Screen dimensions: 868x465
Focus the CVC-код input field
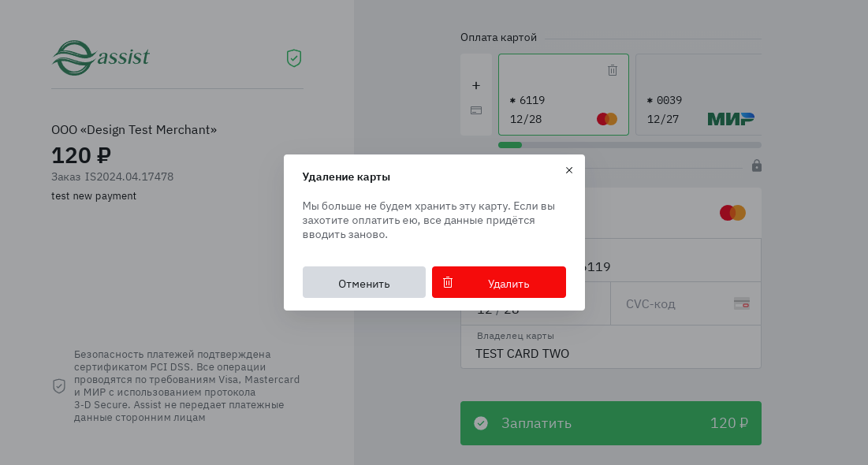[x=674, y=304]
